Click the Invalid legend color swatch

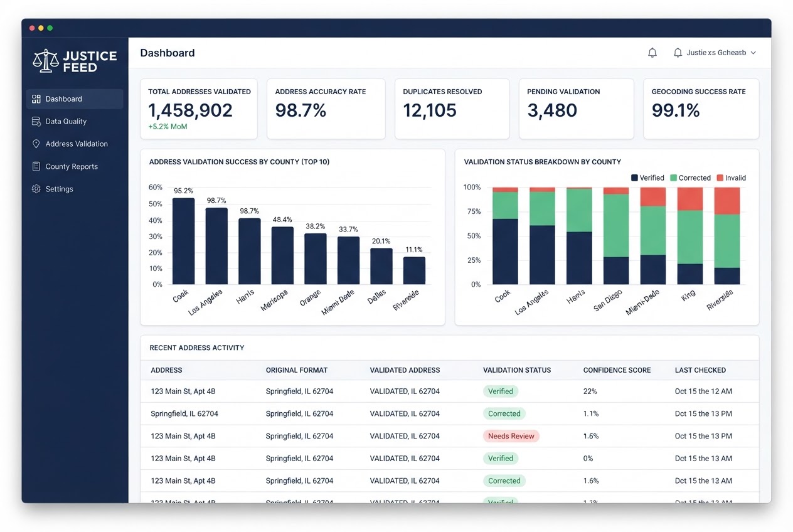pyautogui.click(x=720, y=178)
